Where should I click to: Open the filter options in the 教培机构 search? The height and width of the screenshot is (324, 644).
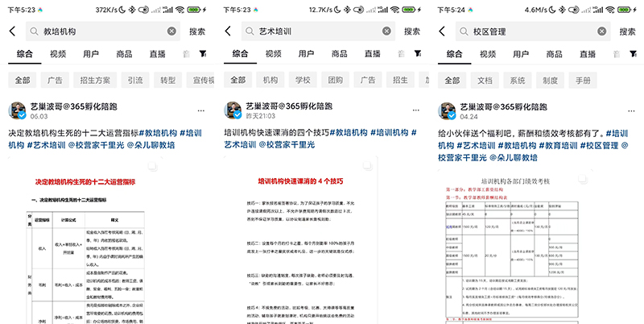coord(204,54)
